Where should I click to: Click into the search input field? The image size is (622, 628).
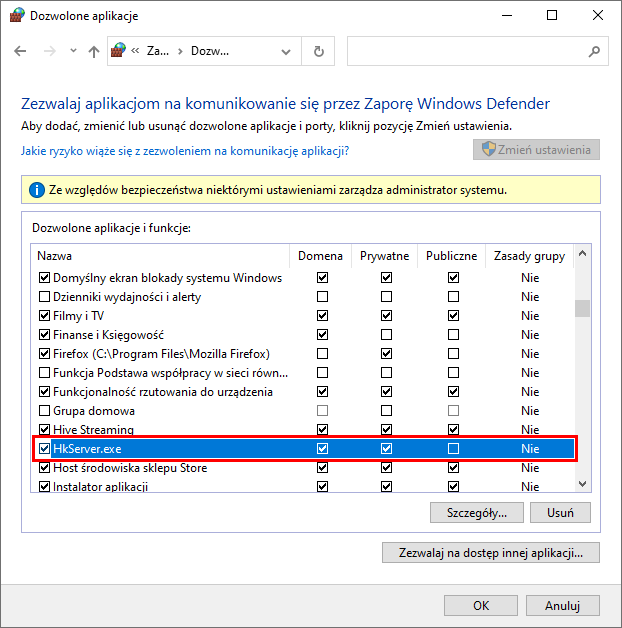465,51
